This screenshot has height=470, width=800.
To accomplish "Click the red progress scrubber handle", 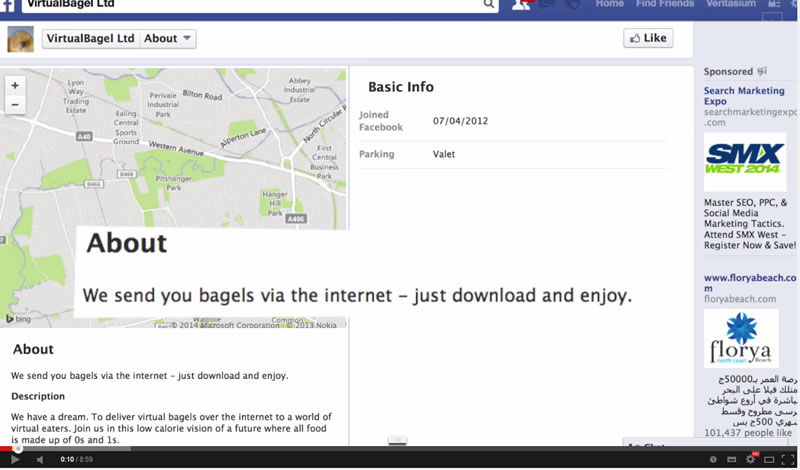I will pyautogui.click(x=18, y=449).
